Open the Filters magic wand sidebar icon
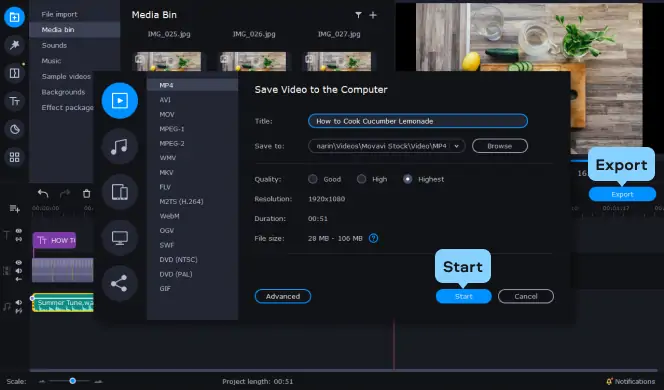This screenshot has height=390, width=664. click(14, 45)
